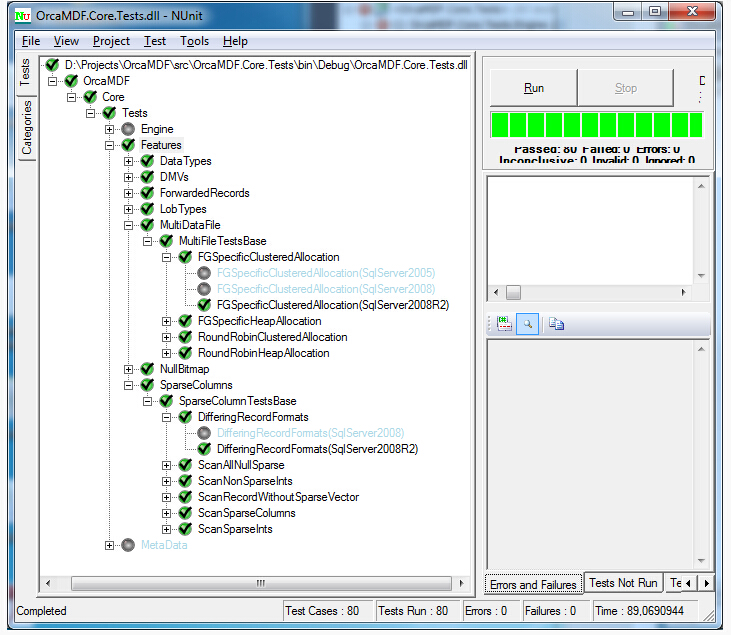Click the green test progress bar

pos(597,125)
